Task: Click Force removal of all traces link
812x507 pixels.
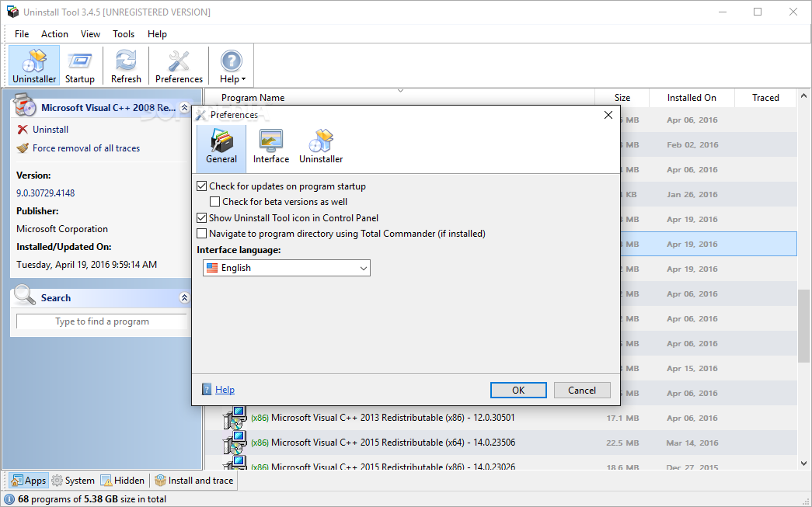Action: click(86, 148)
